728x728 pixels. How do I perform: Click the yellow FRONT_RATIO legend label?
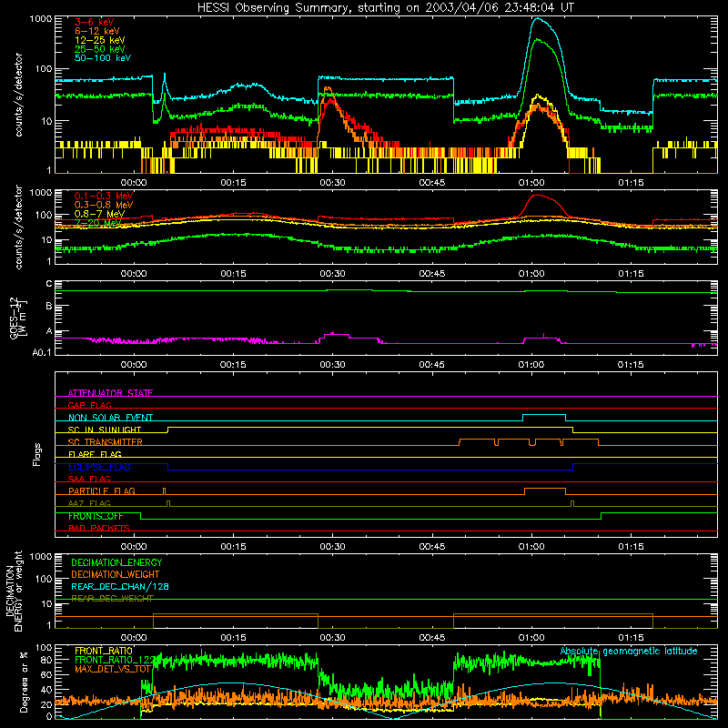tap(104, 651)
